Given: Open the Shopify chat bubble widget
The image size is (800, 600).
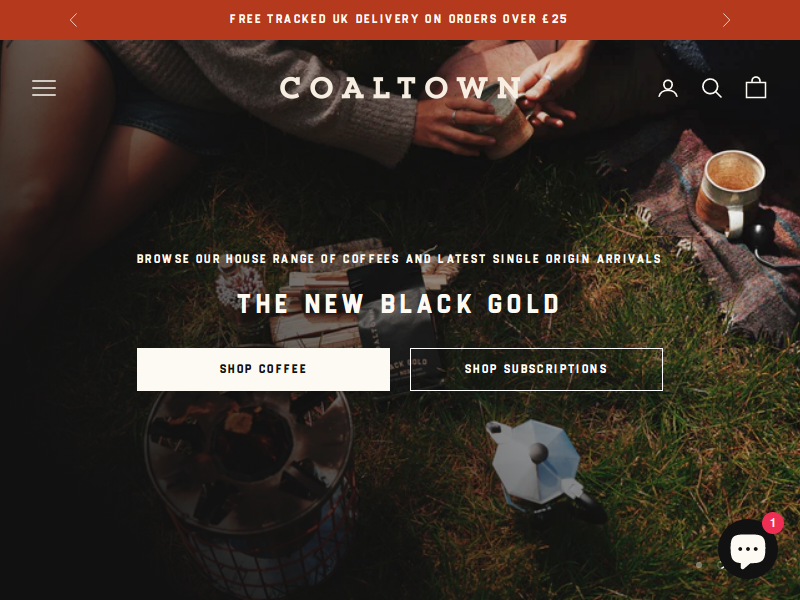Looking at the screenshot, I should [747, 549].
